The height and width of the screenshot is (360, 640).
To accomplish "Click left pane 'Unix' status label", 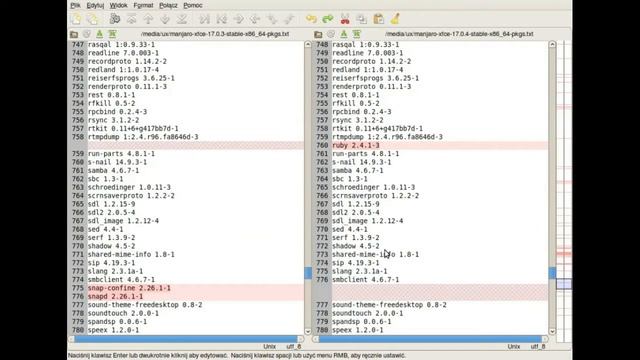I will 269,347.
